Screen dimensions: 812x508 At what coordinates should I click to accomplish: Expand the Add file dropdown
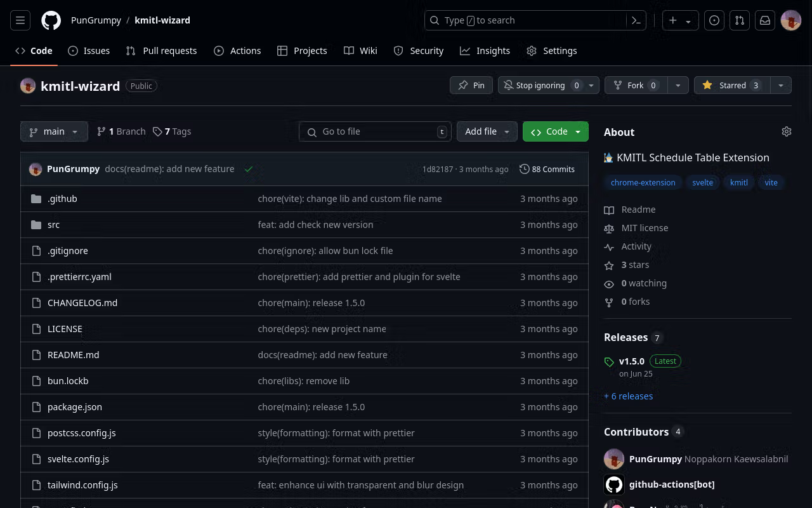click(487, 131)
